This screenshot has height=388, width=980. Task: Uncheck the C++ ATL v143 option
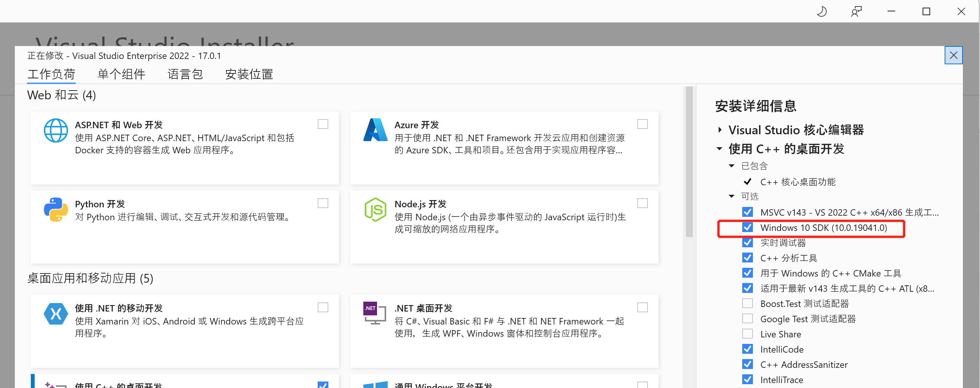coord(748,288)
